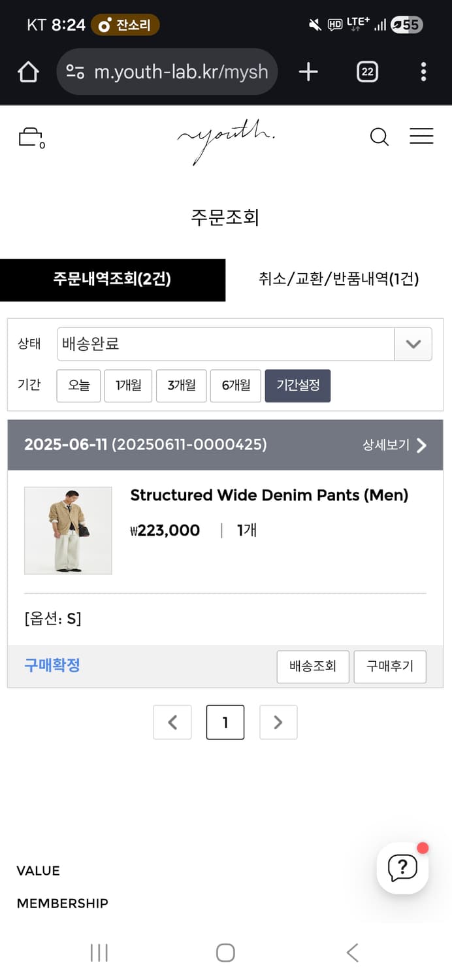Select the 6개월 period filter
This screenshot has width=452, height=980.
click(x=236, y=385)
